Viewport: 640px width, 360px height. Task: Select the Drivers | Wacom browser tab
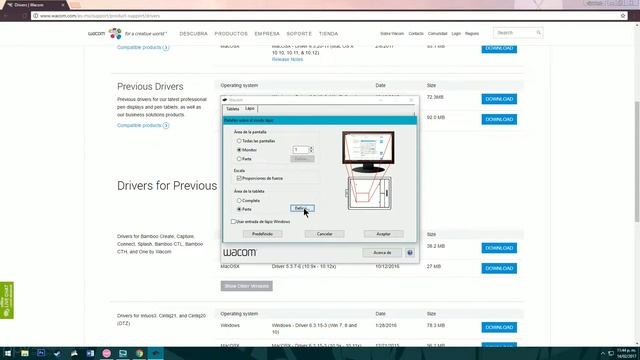tap(35, 5)
